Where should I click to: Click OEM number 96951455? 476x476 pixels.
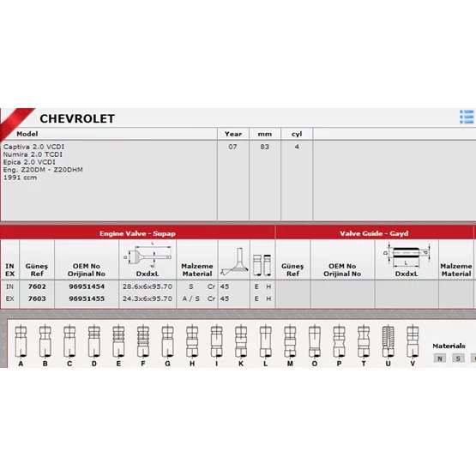(87, 298)
